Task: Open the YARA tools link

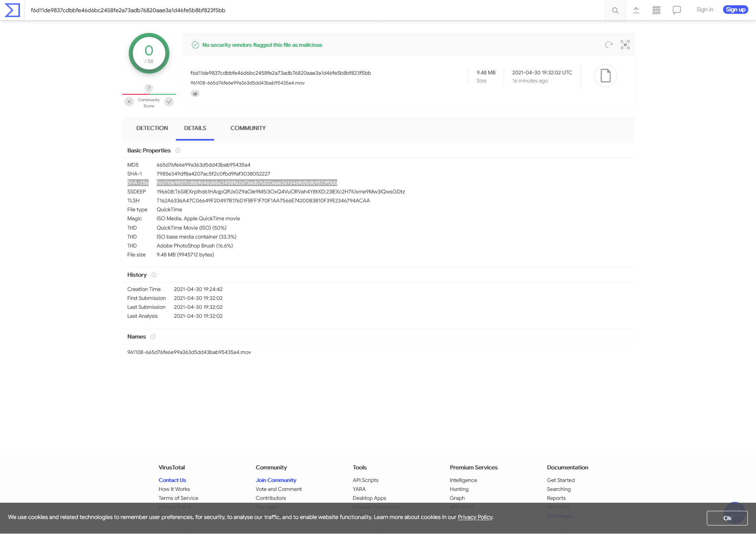Action: click(x=359, y=489)
